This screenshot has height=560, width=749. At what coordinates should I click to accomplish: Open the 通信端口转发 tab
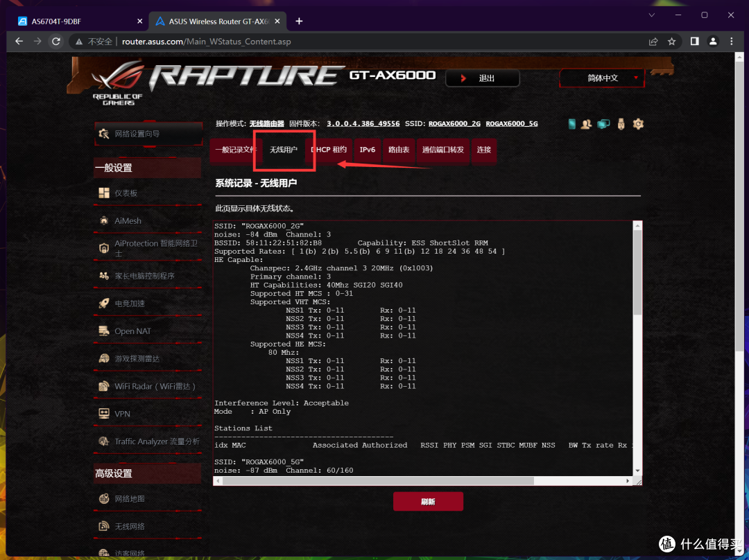click(443, 150)
